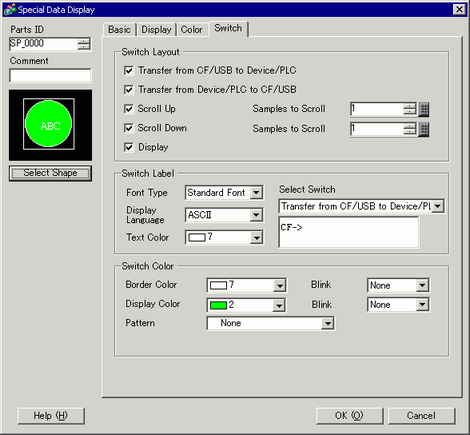The image size is (470, 435).
Task: Expand the Display Language dropdown
Action: [x=256, y=215]
